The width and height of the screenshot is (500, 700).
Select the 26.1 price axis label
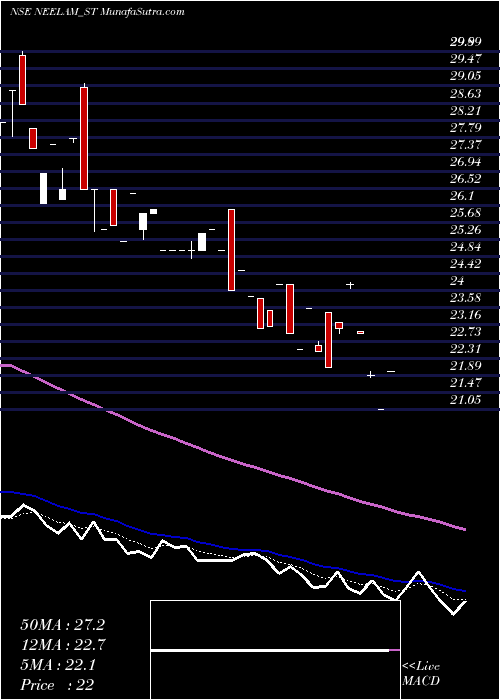(462, 196)
